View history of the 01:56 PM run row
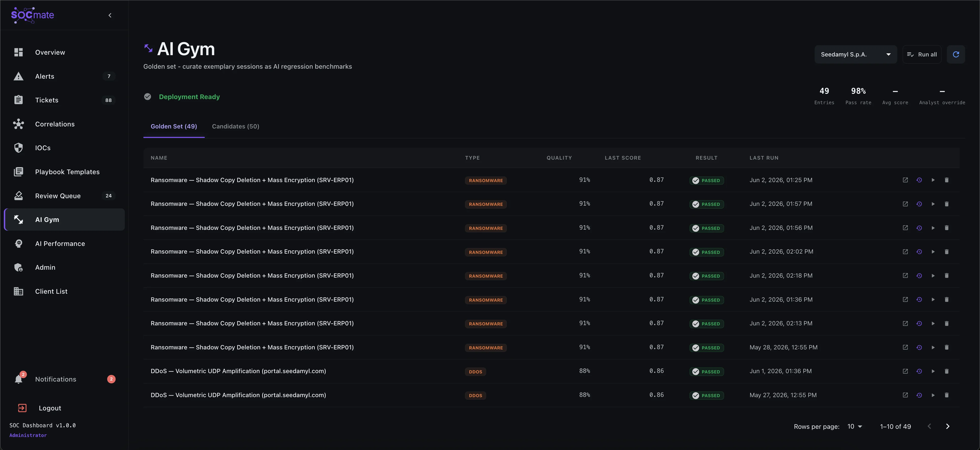The image size is (980, 450). point(919,228)
